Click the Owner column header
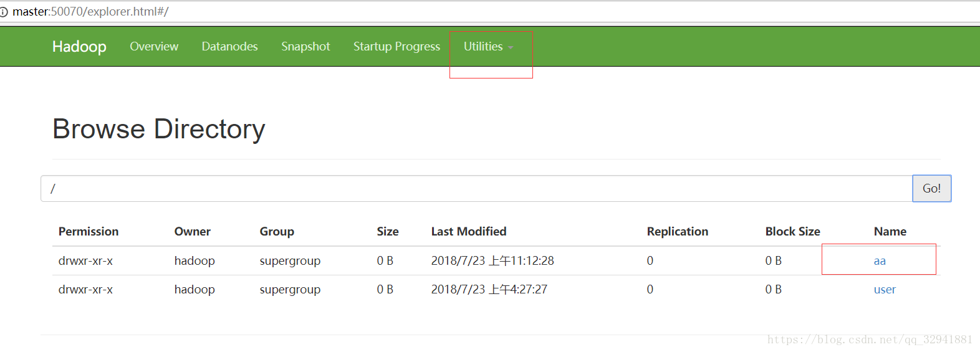The height and width of the screenshot is (352, 980). coord(193,232)
